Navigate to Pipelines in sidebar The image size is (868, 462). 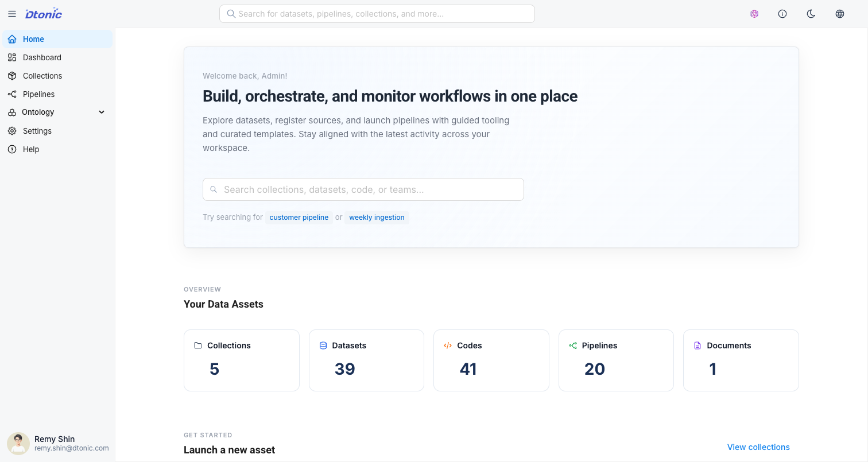38,94
